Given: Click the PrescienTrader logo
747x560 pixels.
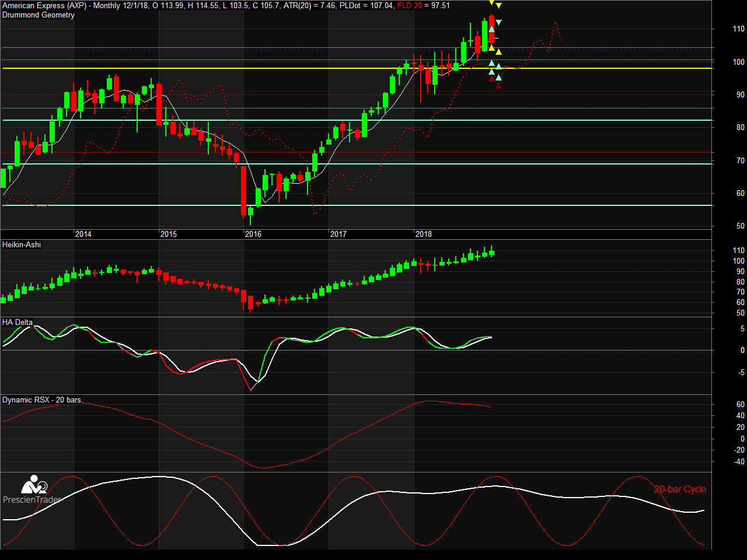Looking at the screenshot, I should 32,490.
